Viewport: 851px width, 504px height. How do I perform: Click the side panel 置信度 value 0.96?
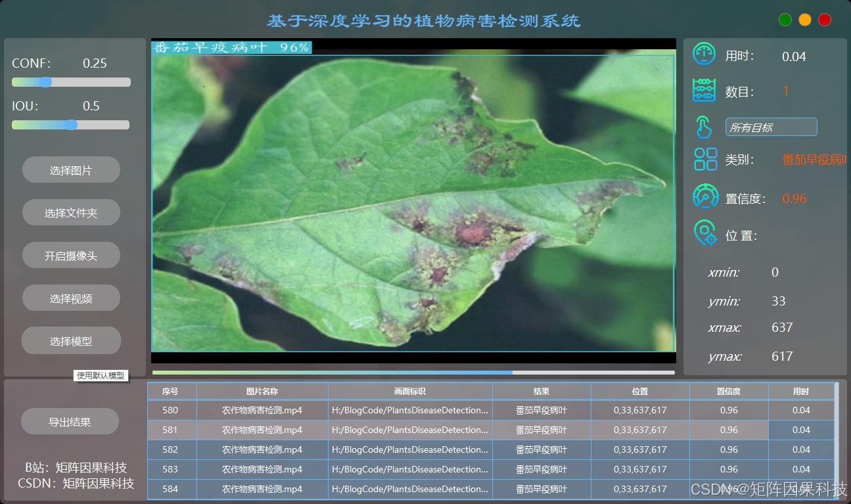[x=794, y=198]
